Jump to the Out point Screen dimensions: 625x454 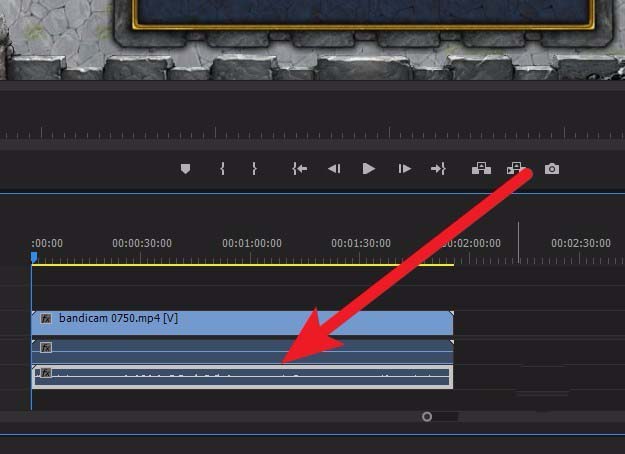[x=438, y=169]
